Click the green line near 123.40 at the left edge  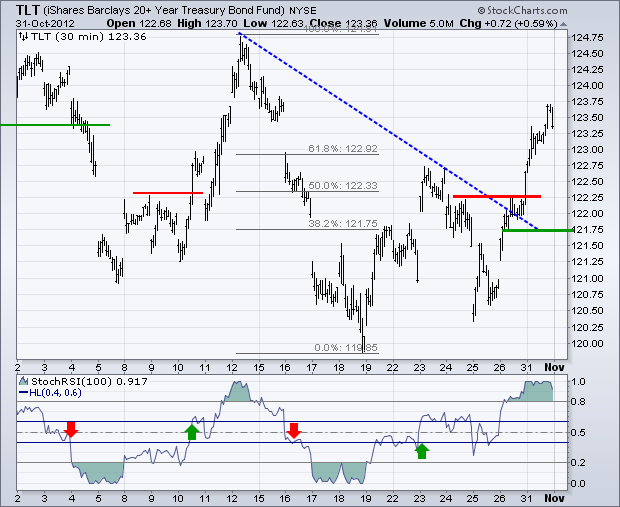[x=55, y=125]
